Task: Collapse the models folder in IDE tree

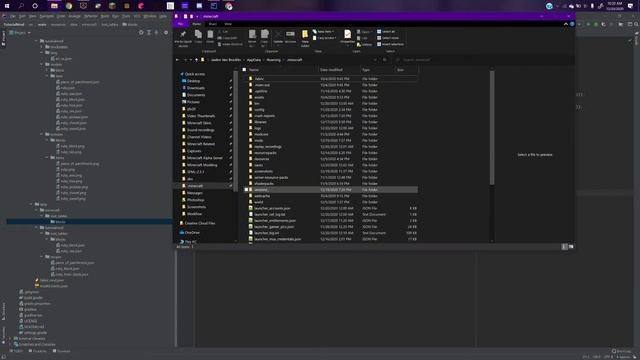Action: 42,64
